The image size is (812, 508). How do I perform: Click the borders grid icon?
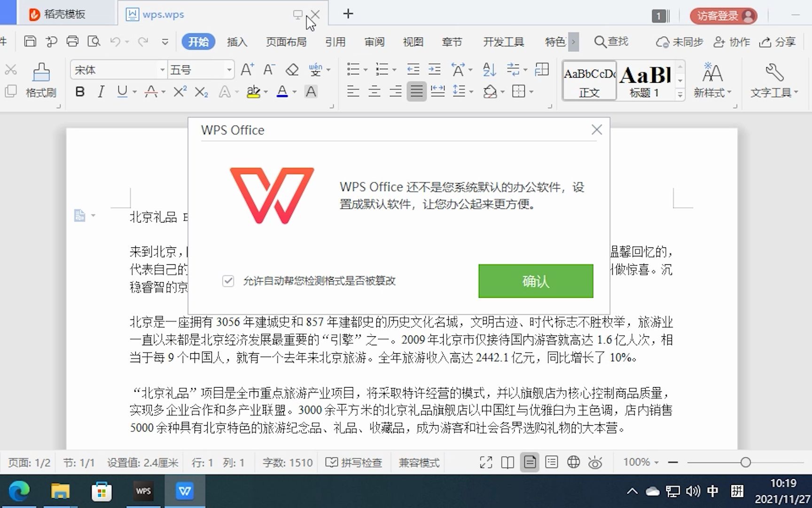click(518, 92)
